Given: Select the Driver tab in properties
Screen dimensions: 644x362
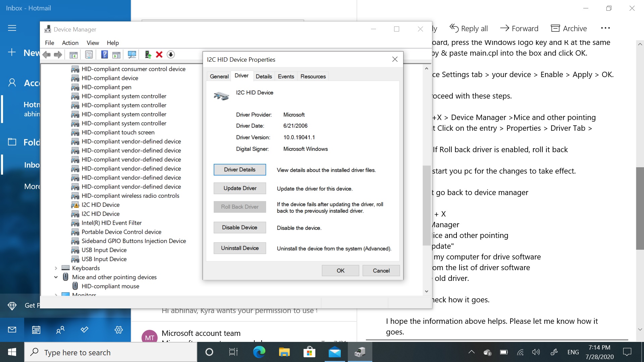Looking at the screenshot, I should (241, 76).
